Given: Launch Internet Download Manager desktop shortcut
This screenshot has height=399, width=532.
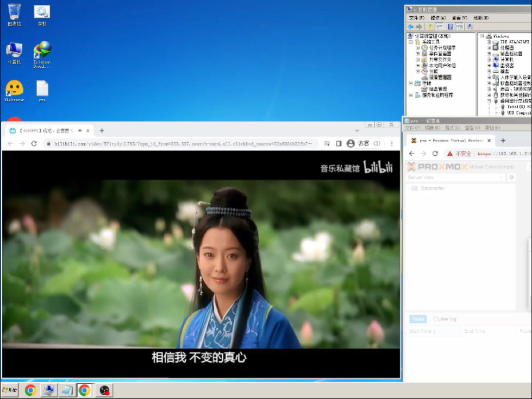Looking at the screenshot, I should (42, 54).
